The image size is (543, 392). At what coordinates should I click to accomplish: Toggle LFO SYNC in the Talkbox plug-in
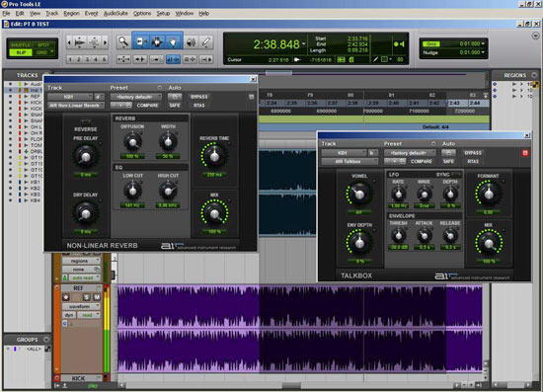point(456,174)
